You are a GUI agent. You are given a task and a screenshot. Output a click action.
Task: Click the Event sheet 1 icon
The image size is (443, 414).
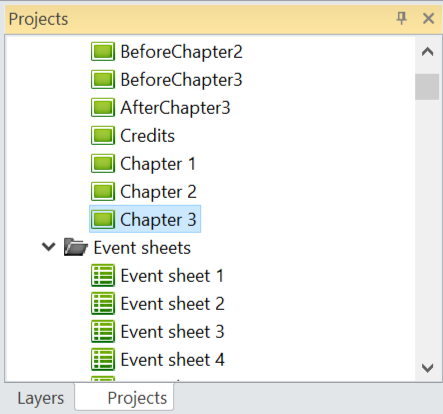[x=103, y=276]
